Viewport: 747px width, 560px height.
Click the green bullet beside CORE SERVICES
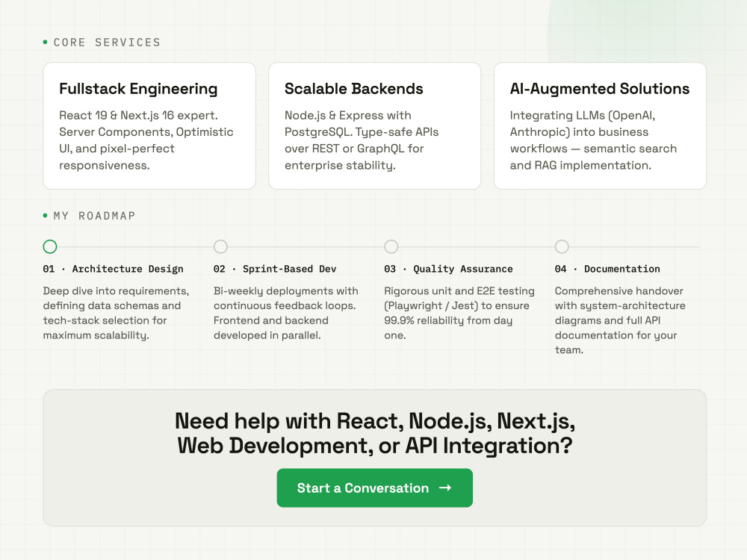(46, 43)
